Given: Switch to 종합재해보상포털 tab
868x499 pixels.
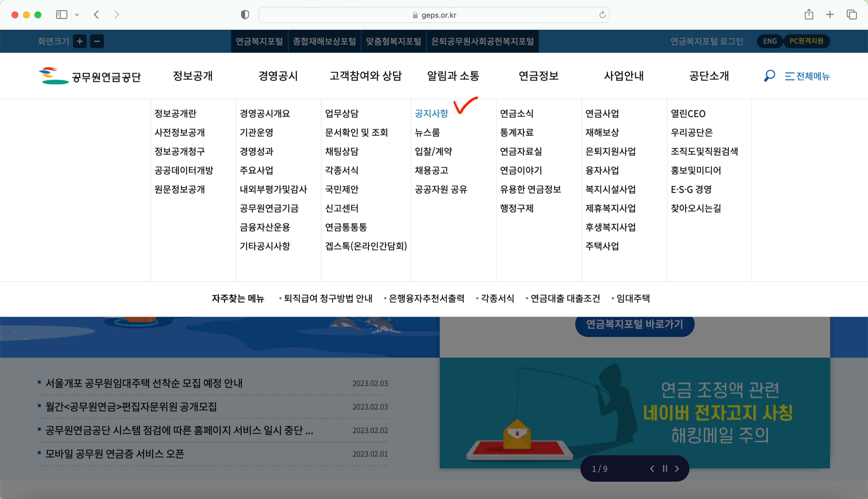Looking at the screenshot, I should pyautogui.click(x=324, y=41).
